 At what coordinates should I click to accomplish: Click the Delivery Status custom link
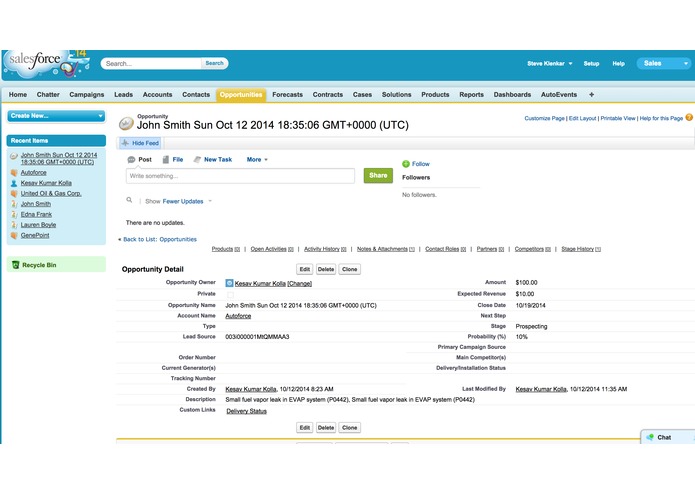tap(246, 411)
